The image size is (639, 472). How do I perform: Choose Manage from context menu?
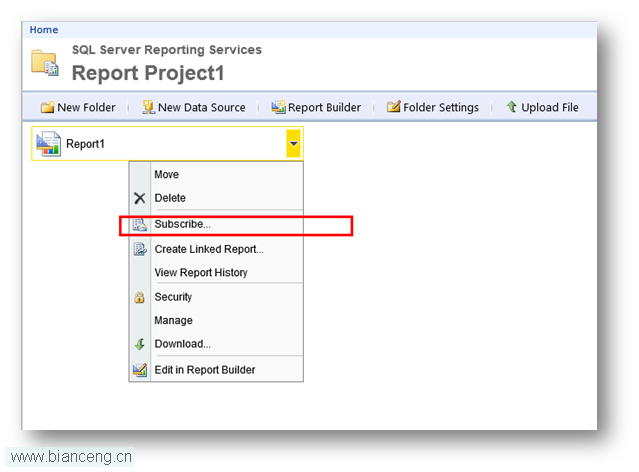pos(174,321)
